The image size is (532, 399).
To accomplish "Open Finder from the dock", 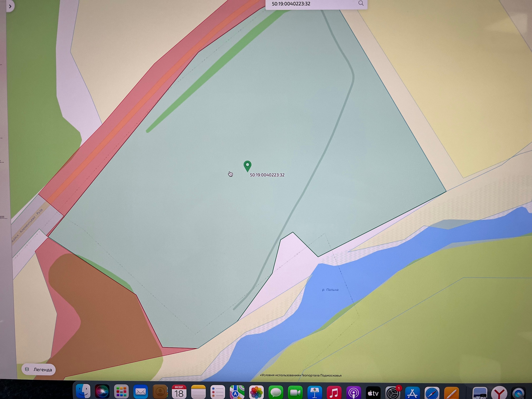I will (83, 392).
